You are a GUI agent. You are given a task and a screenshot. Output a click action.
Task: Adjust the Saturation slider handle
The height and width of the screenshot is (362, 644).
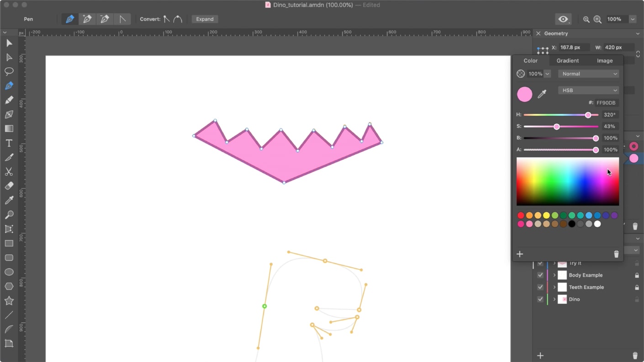pyautogui.click(x=556, y=127)
